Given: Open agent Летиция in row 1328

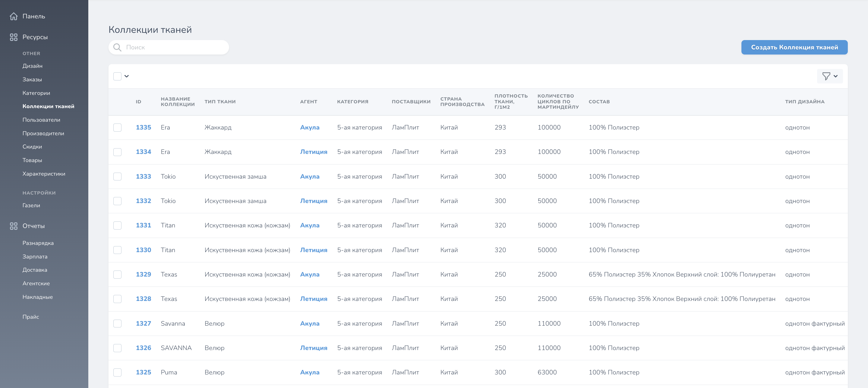Looking at the screenshot, I should tap(314, 299).
